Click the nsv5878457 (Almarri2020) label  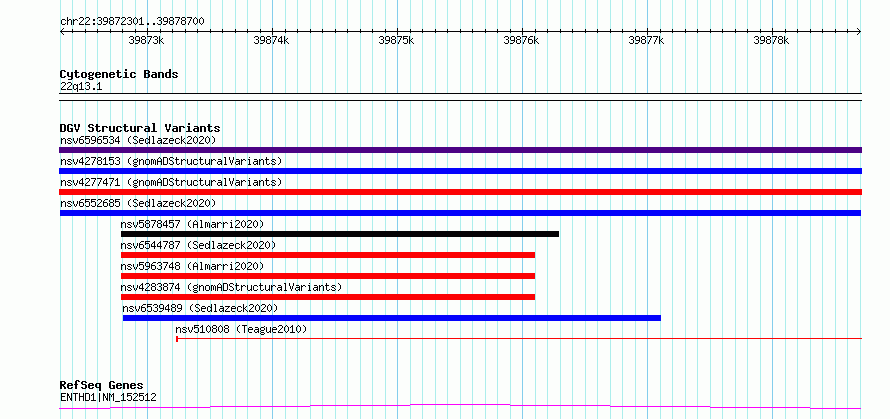(192, 224)
